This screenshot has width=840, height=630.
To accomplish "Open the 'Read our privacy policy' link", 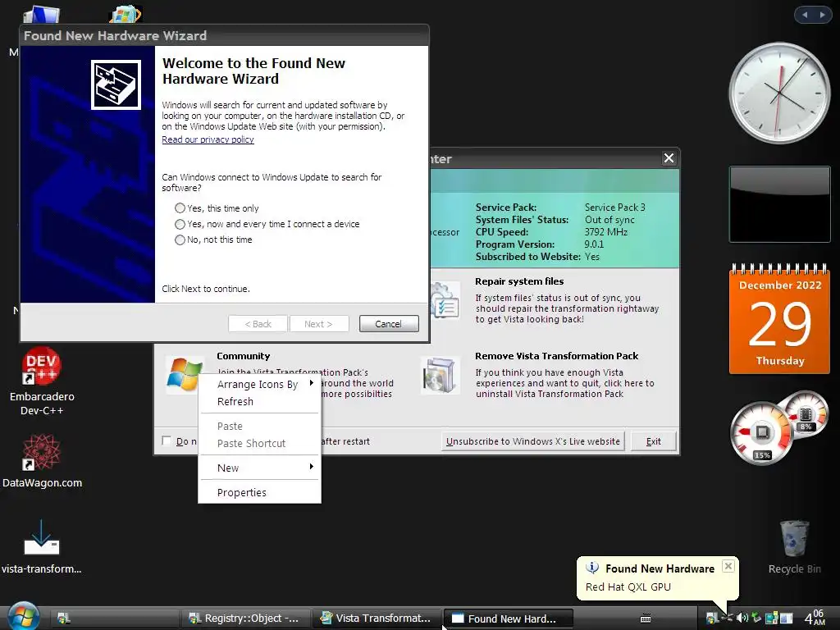I will pyautogui.click(x=208, y=139).
